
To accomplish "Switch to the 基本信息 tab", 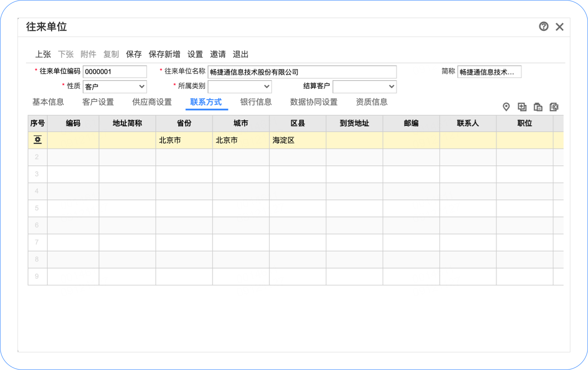I will [x=48, y=102].
